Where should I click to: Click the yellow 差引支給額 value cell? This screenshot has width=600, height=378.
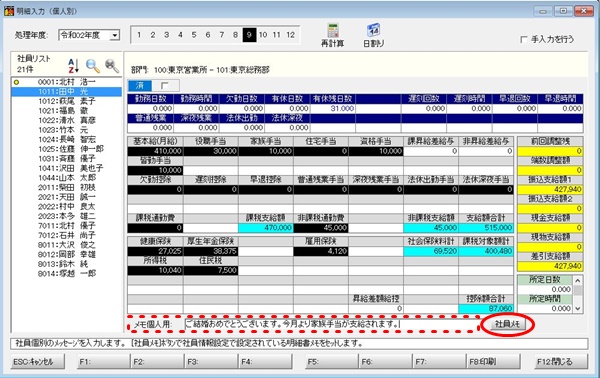[550, 266]
